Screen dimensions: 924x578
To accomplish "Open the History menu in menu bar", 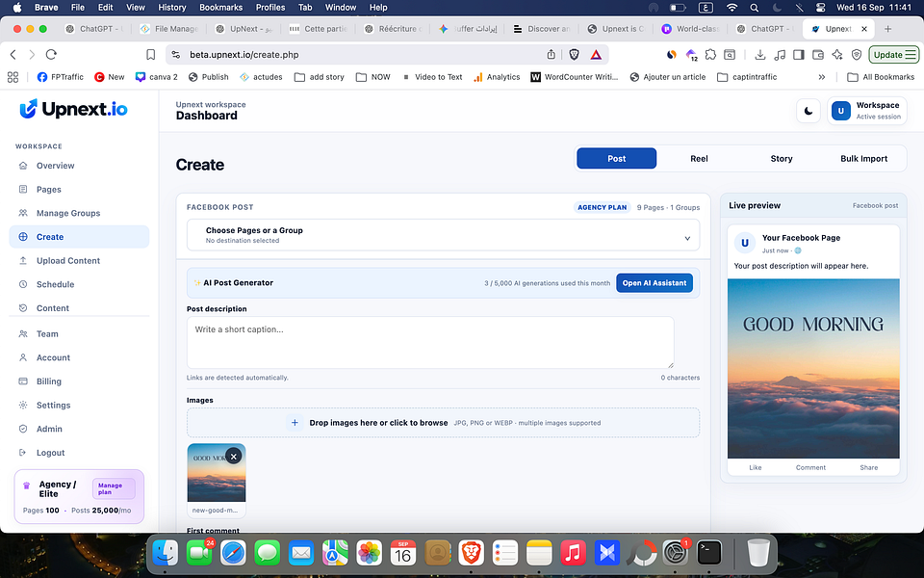I will pos(172,8).
